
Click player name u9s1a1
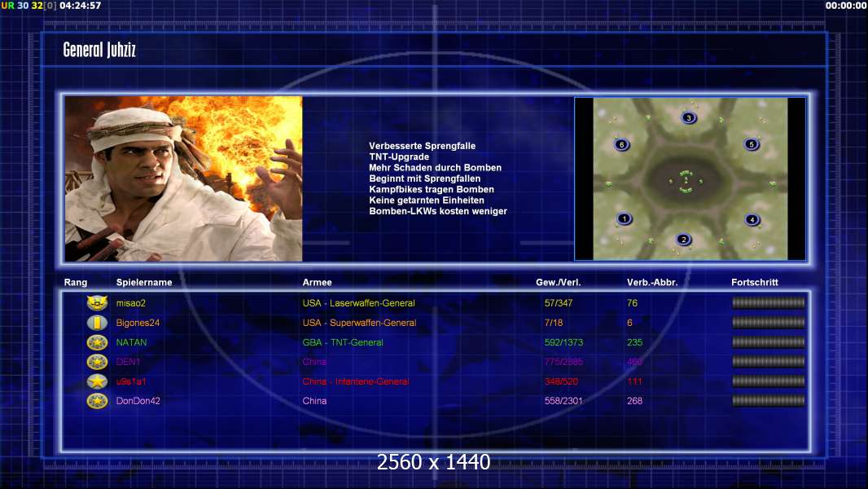coord(131,381)
